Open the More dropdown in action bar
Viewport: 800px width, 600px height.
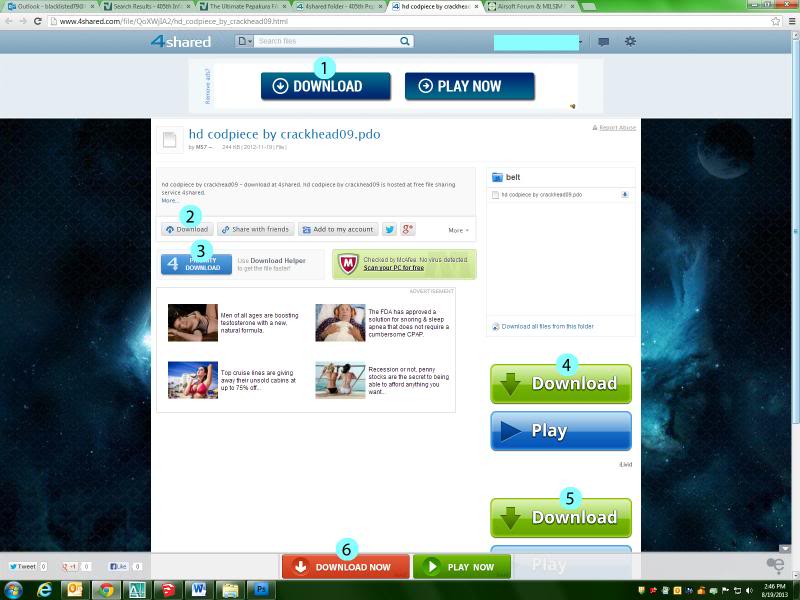[x=458, y=231]
